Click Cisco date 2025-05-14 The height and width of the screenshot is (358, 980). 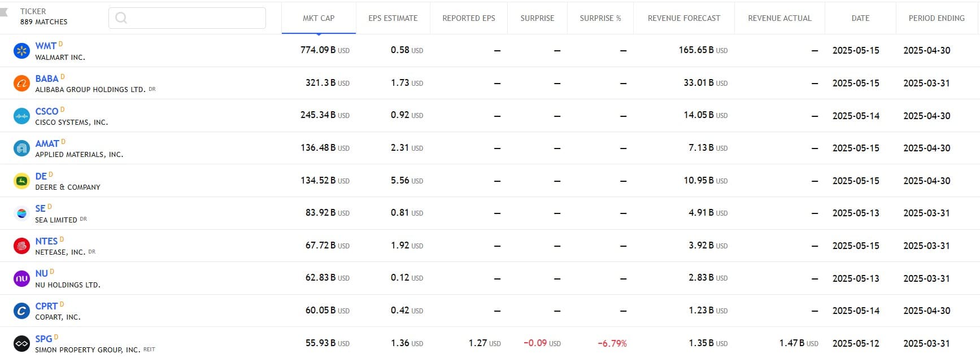[856, 116]
